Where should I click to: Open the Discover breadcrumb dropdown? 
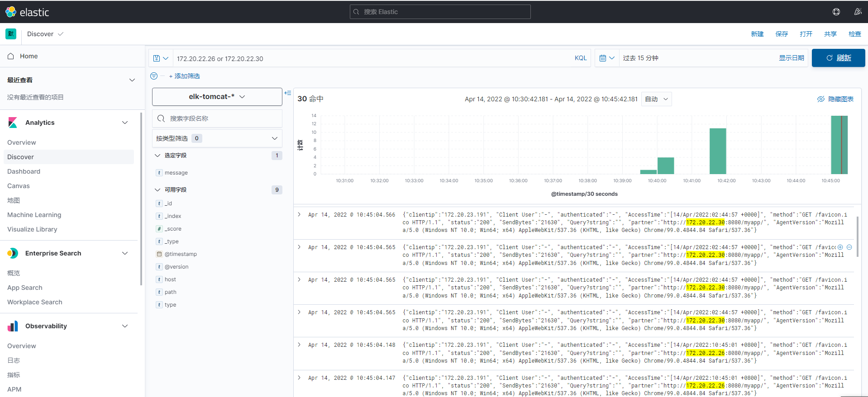(45, 34)
